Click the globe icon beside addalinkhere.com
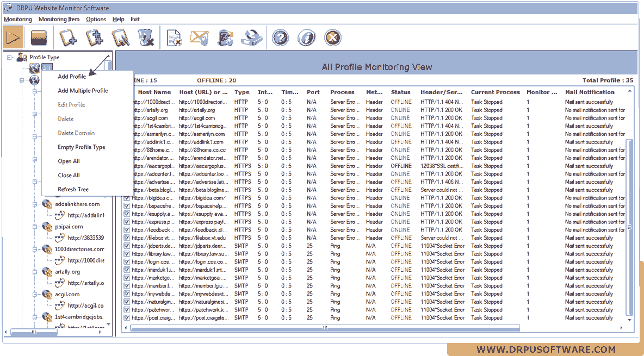Image resolution: width=644 pixels, height=356 pixels. 47,204
